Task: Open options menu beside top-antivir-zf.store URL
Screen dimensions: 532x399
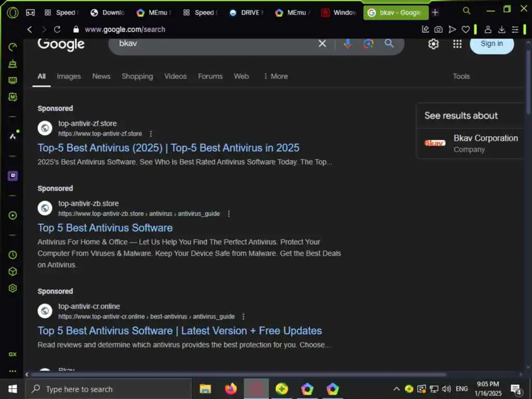Action: 151,134
